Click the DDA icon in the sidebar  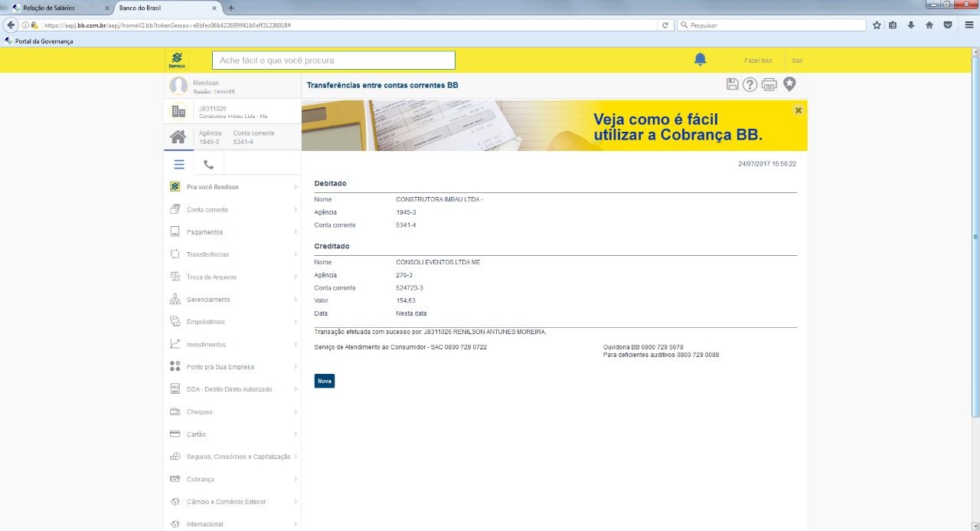point(175,389)
